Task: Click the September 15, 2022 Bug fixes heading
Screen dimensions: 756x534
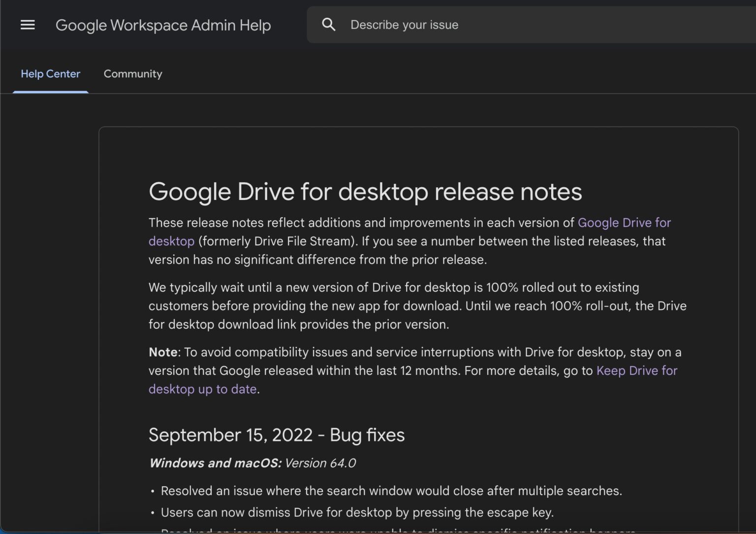Action: (276, 435)
